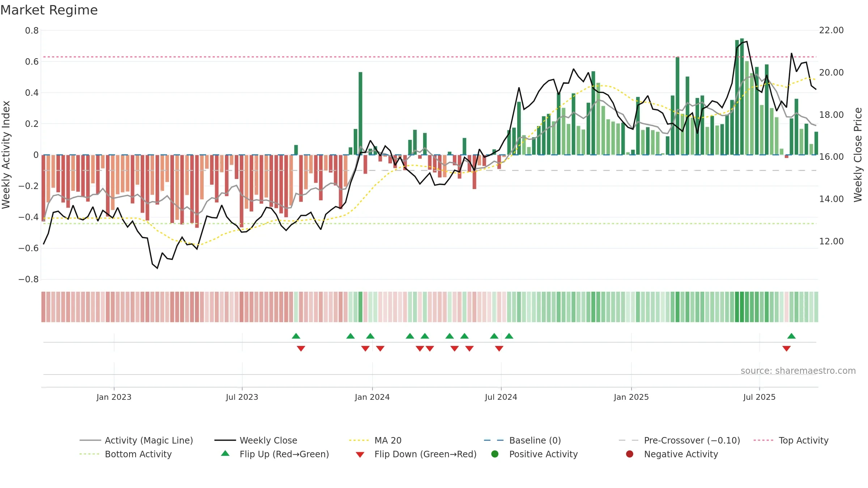The image size is (868, 488).
Task: Click the last Flip Up marker after Jul 2025
Action: click(x=791, y=336)
